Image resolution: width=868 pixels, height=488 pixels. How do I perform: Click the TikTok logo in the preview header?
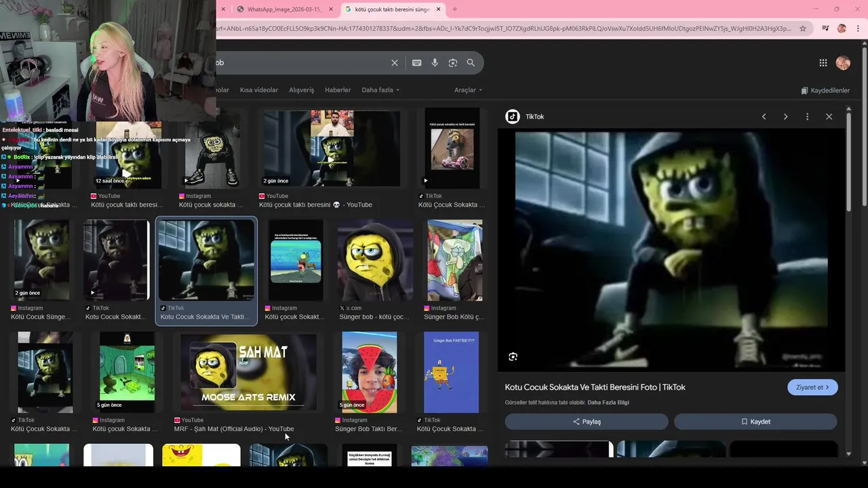tap(513, 117)
